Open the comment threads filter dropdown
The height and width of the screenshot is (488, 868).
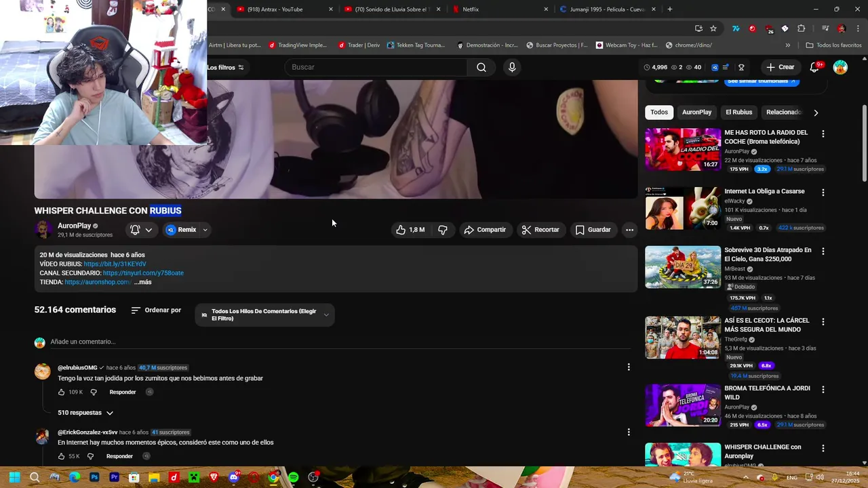pos(264,314)
